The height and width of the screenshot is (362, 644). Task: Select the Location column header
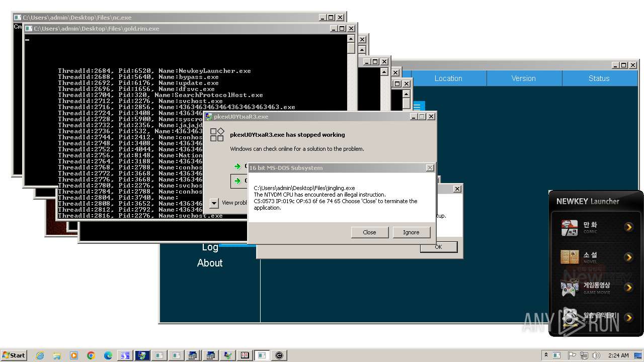pos(448,78)
